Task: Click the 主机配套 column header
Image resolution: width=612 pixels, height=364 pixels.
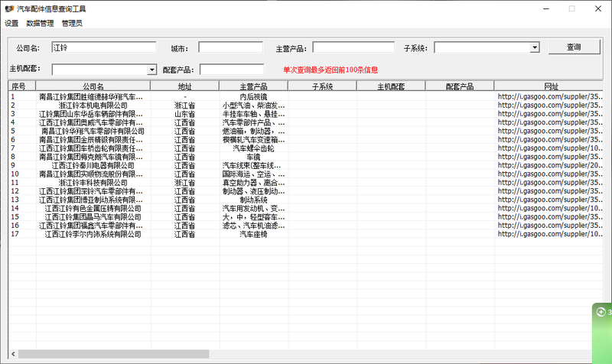Action: pos(391,86)
